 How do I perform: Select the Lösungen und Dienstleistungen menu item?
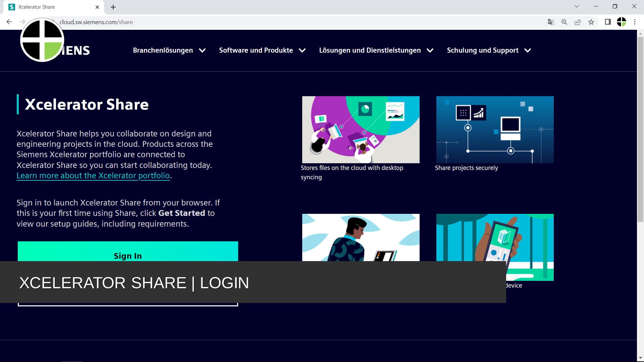[370, 50]
